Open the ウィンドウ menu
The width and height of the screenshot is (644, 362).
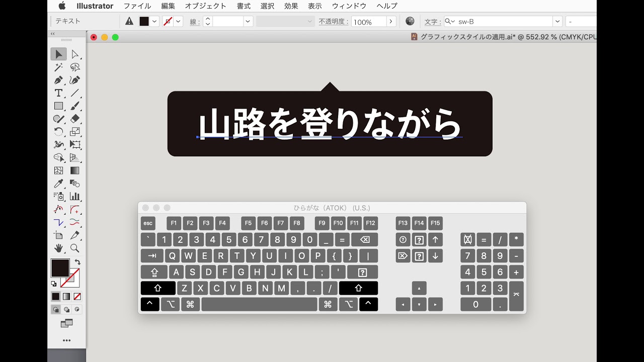(x=349, y=6)
